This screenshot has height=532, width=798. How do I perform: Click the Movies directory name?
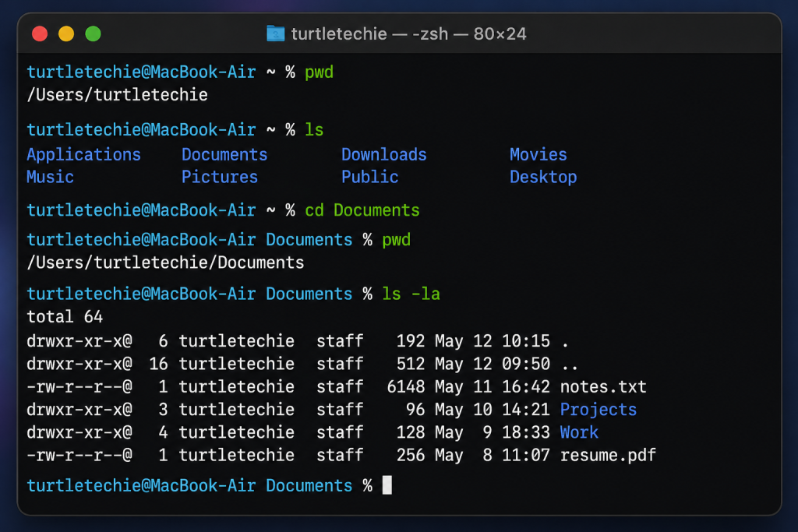(538, 154)
